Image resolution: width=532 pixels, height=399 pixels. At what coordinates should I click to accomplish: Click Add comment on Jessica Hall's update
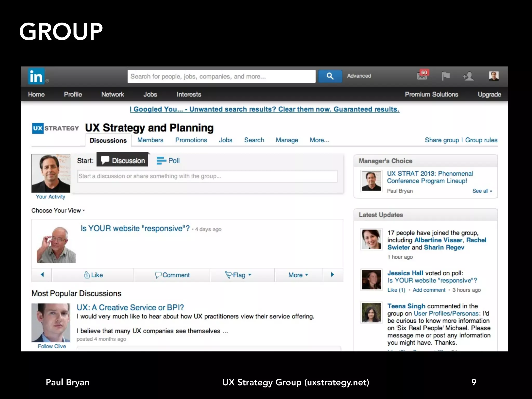[x=429, y=290]
